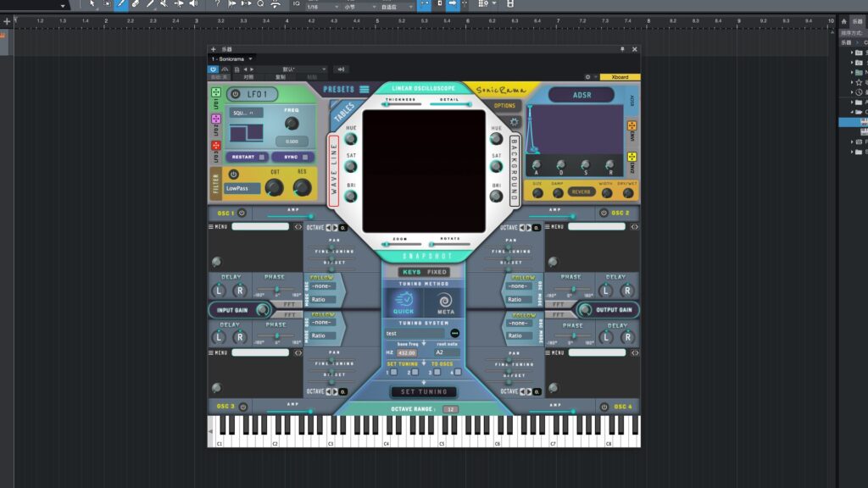Viewport: 868px width, 488px height.
Task: Click the OPTIONS button
Action: coord(504,106)
